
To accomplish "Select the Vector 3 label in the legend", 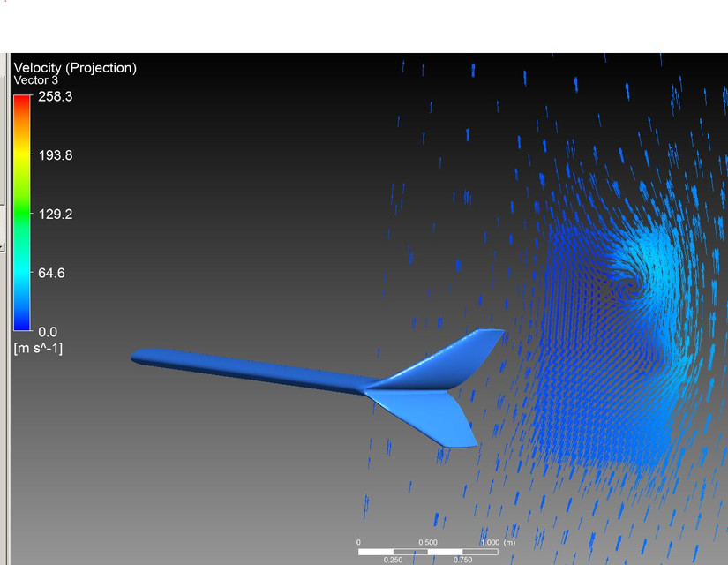I will 39,79.
